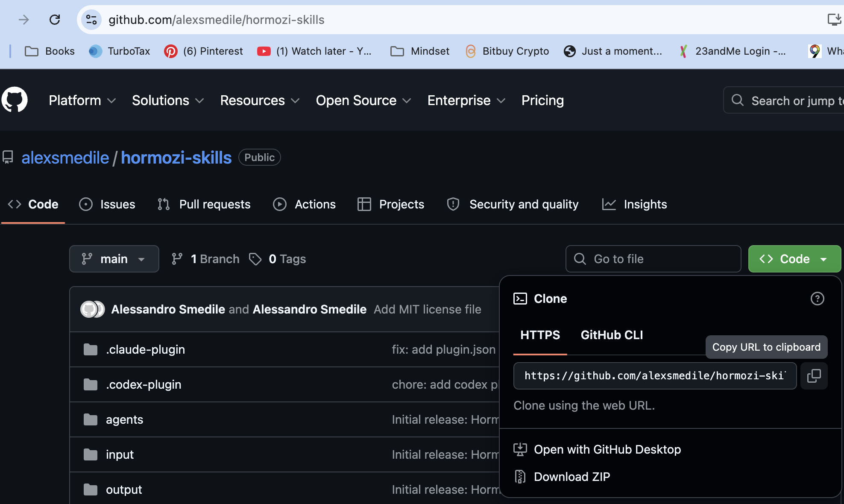Click the input folder icon
The width and height of the screenshot is (844, 504).
91,455
